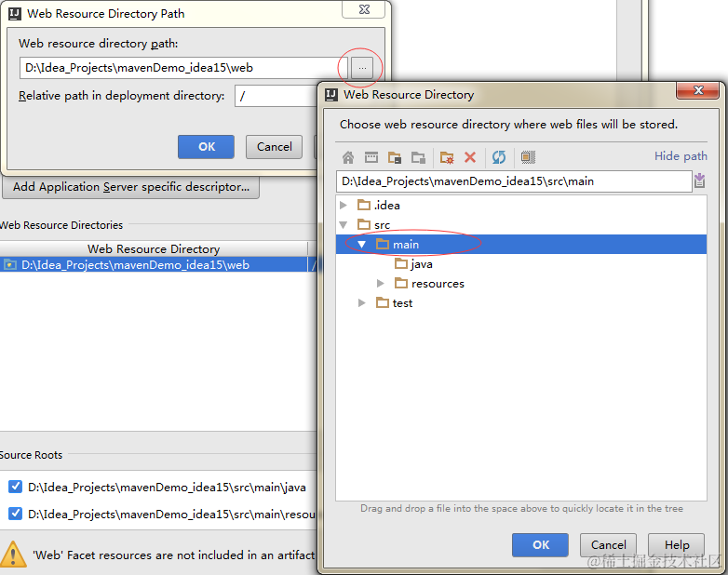Image resolution: width=728 pixels, height=575 pixels.
Task: Jump to Project directory icon
Action: [x=395, y=157]
